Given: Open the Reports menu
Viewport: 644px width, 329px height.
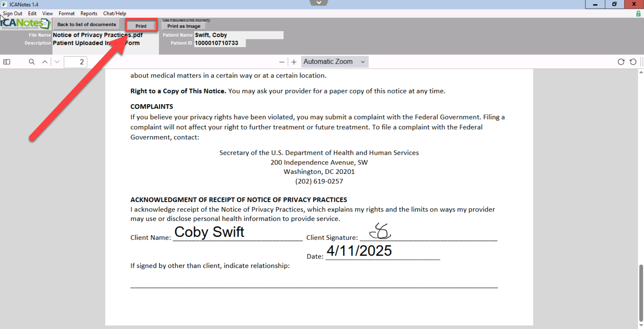Looking at the screenshot, I should coord(89,13).
